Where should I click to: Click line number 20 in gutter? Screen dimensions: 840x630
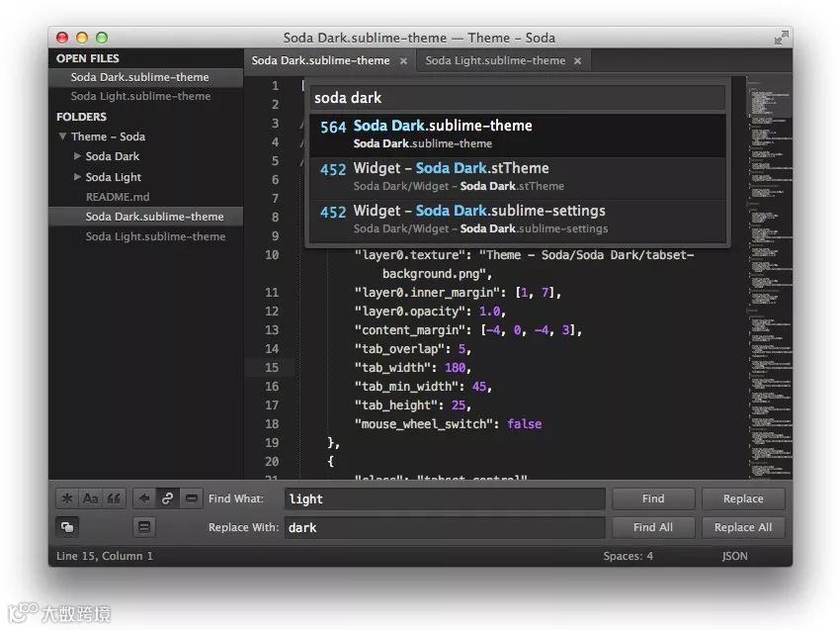coord(272,462)
